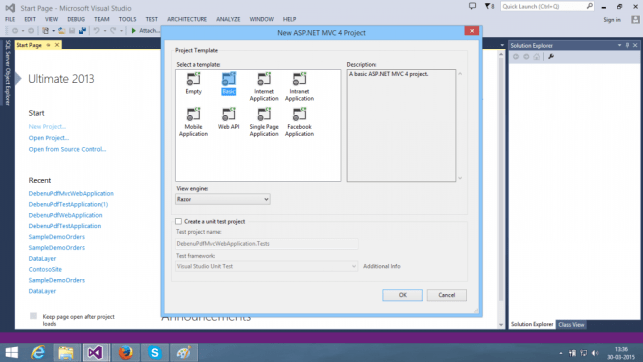Open the ARCHITECTURE menu

pos(187,19)
